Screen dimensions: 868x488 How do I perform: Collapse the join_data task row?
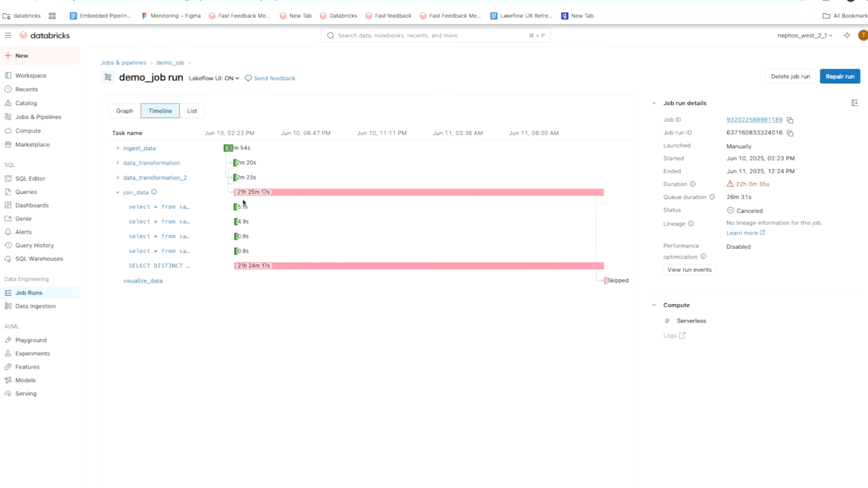[118, 192]
